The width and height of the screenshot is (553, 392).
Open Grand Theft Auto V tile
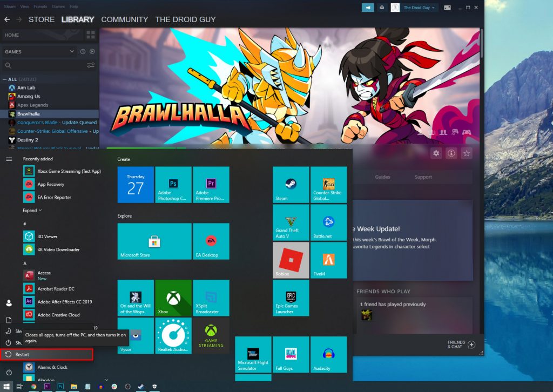pyautogui.click(x=291, y=222)
